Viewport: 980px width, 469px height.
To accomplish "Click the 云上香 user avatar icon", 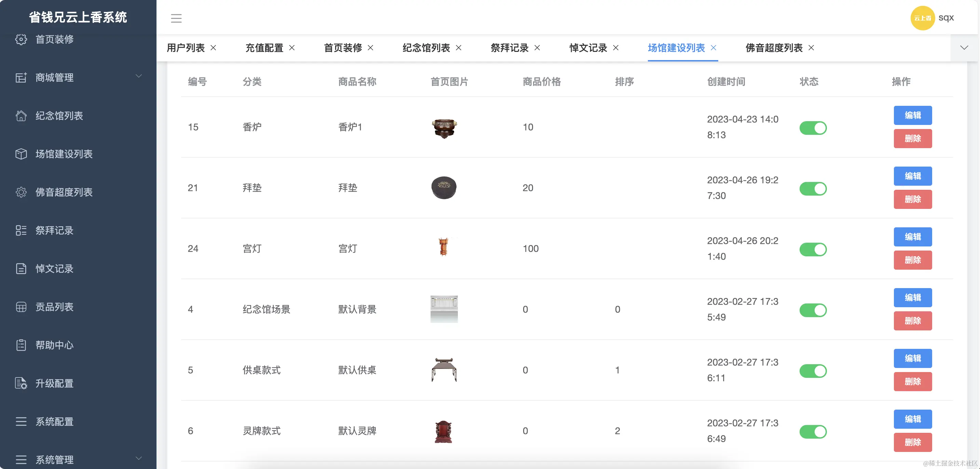I will click(x=922, y=17).
